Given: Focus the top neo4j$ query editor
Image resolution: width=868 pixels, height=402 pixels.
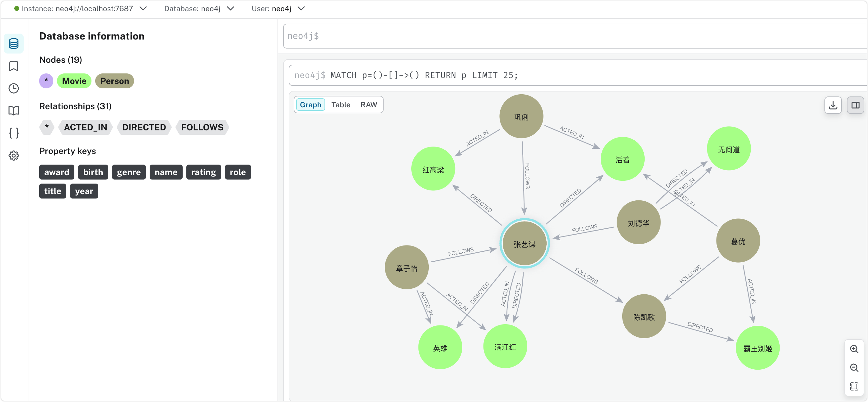Looking at the screenshot, I should 575,36.
